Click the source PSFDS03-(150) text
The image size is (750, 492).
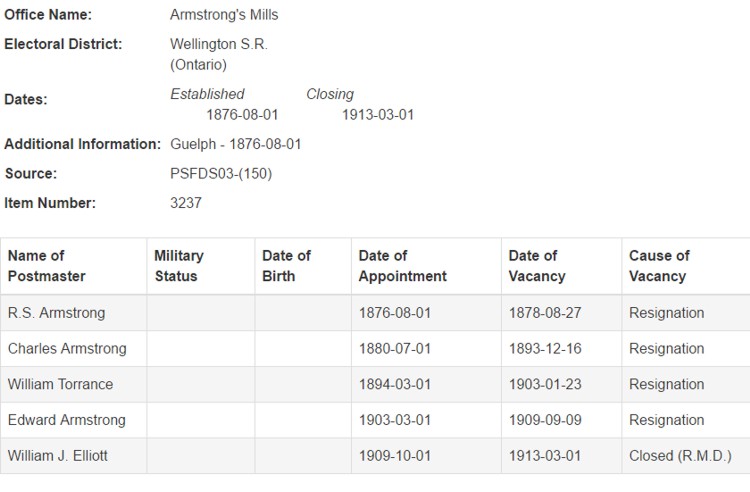(221, 174)
